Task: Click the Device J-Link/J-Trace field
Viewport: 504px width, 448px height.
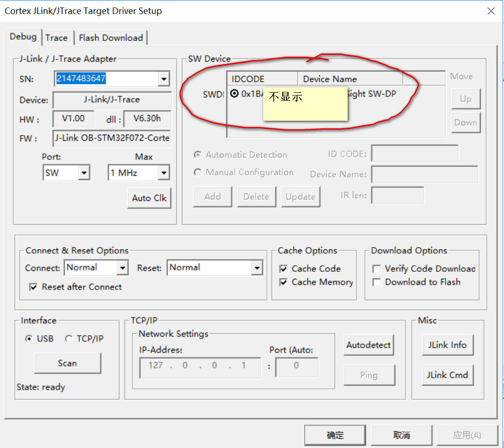Action: (x=112, y=100)
